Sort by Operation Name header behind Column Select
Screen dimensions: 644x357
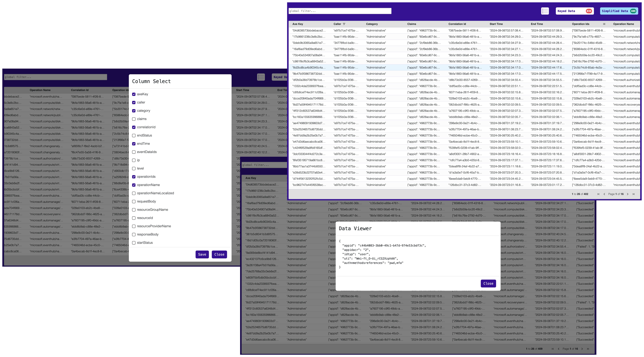click(x=40, y=90)
